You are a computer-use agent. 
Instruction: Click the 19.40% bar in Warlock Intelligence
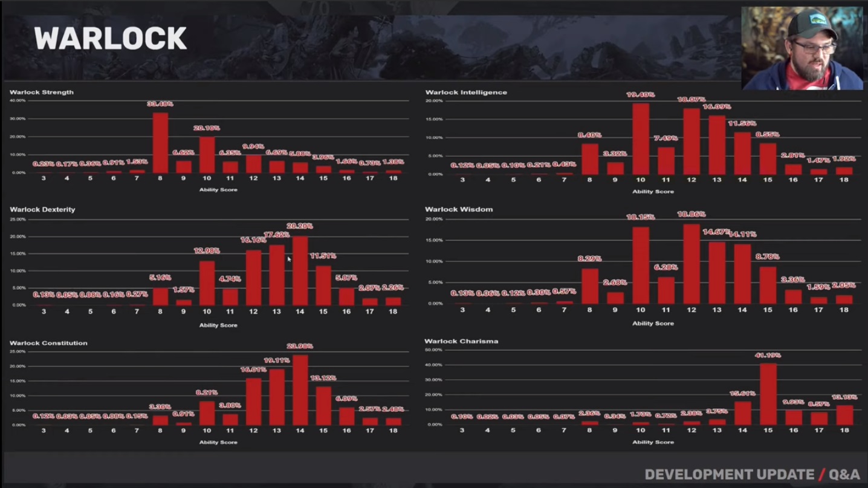[x=641, y=139]
